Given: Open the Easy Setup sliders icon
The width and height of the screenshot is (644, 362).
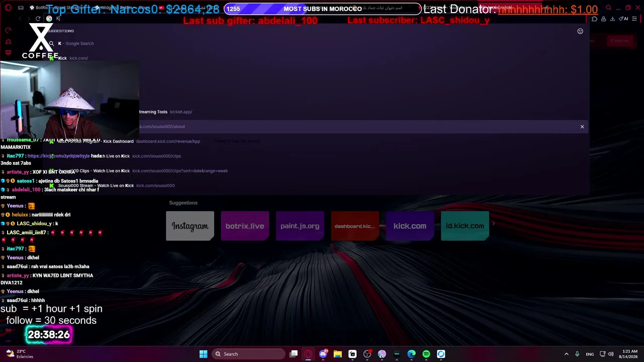Looking at the screenshot, I should pyautogui.click(x=634, y=19).
